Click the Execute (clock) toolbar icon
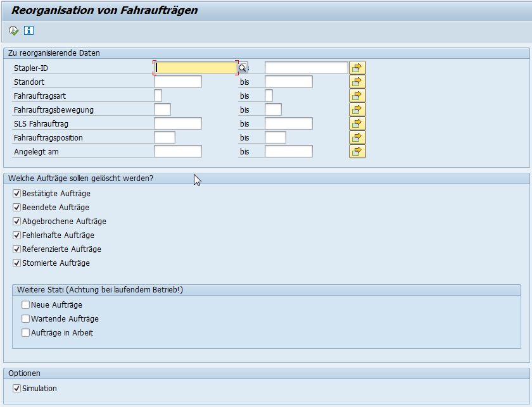 point(14,30)
